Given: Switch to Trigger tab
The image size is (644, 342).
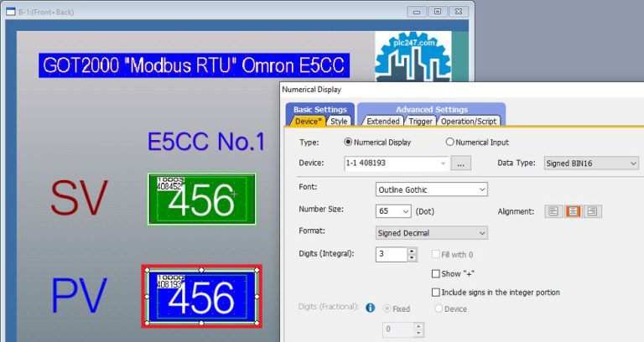Looking at the screenshot, I should click(420, 121).
